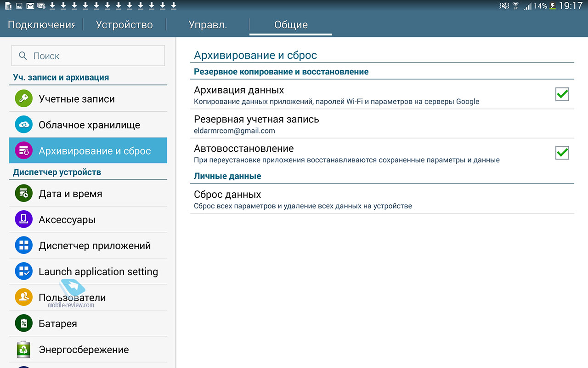Switch to the Подключения tab
588x368 pixels.
(x=41, y=25)
